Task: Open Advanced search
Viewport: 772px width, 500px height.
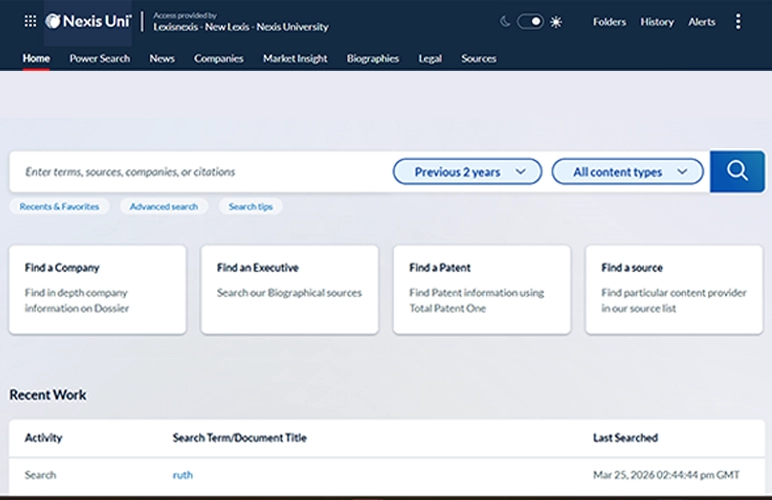Action: point(164,207)
